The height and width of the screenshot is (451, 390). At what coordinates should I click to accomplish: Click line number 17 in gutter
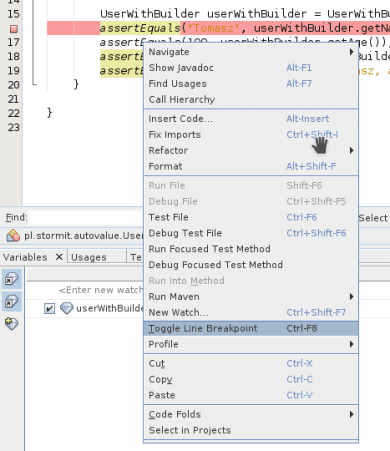(x=13, y=42)
